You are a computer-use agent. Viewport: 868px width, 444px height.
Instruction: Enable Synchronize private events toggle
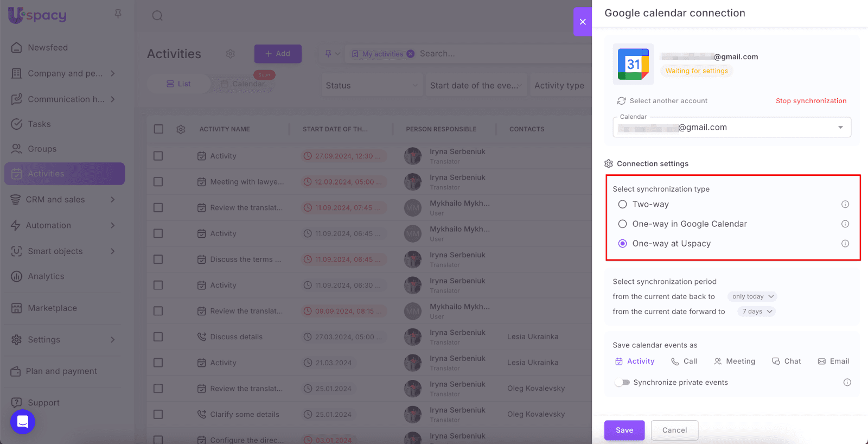(x=622, y=383)
